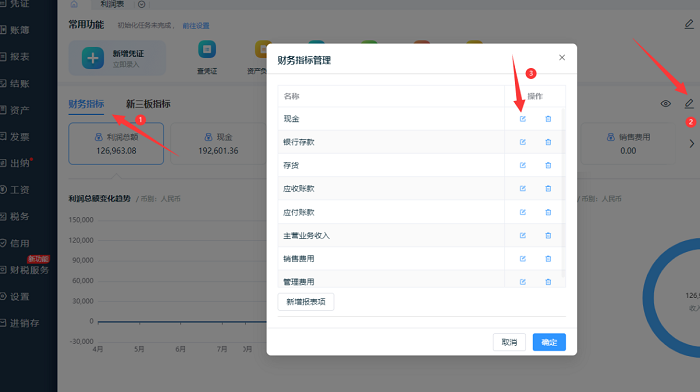Screen dimensions: 700x392
Task: Open 税务 in sidebar
Action: 20,217
